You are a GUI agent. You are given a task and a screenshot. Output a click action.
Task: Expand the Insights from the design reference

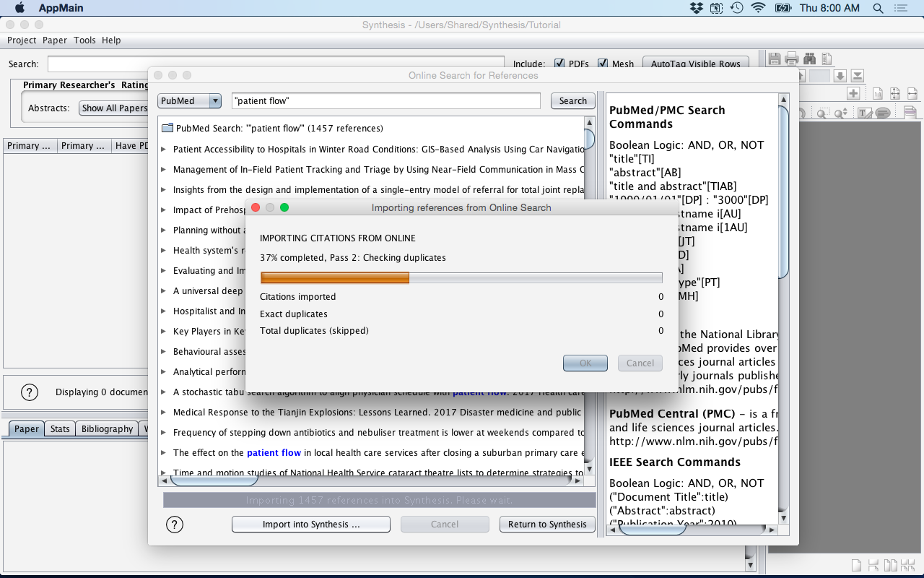[x=164, y=190]
